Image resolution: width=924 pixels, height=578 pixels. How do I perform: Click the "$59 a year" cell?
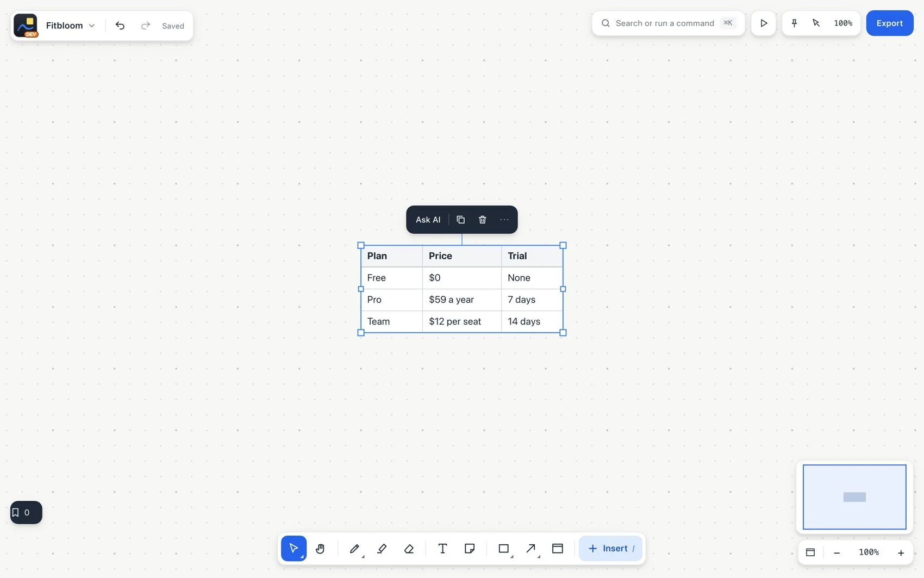click(x=461, y=300)
